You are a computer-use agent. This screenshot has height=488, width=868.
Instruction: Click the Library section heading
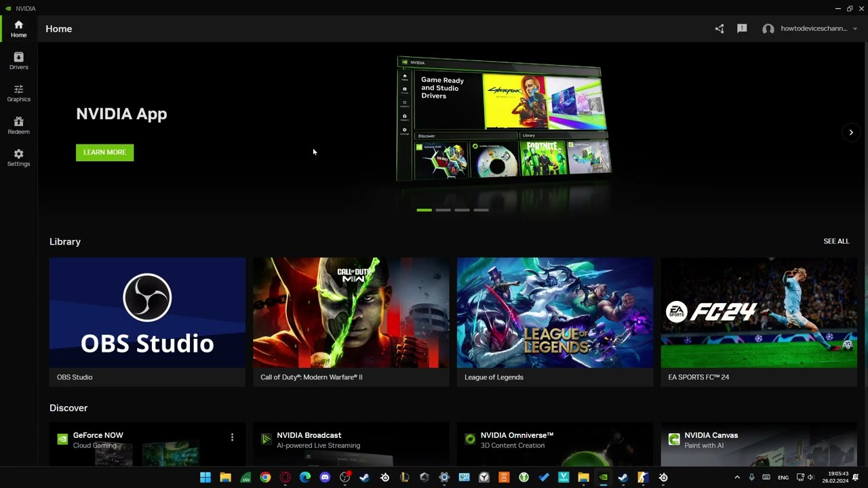tap(65, 241)
